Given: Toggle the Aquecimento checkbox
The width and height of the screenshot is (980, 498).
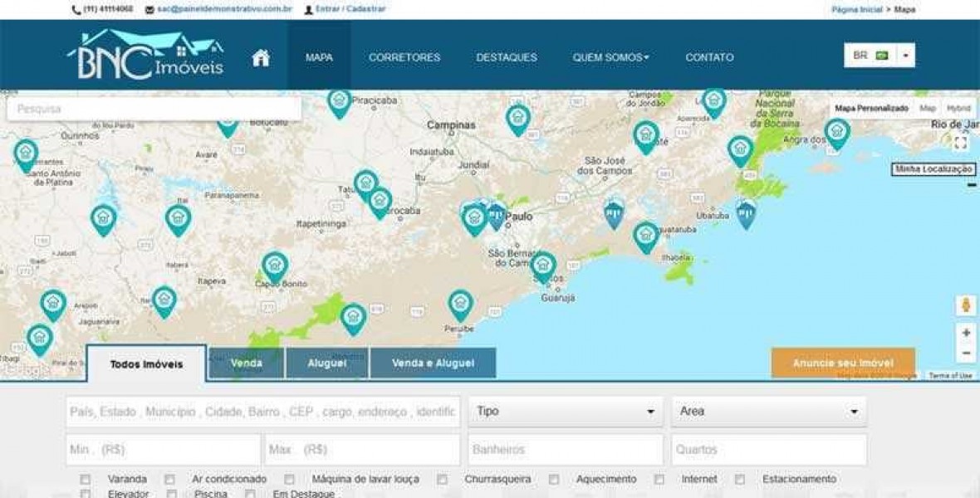Looking at the screenshot, I should [554, 479].
